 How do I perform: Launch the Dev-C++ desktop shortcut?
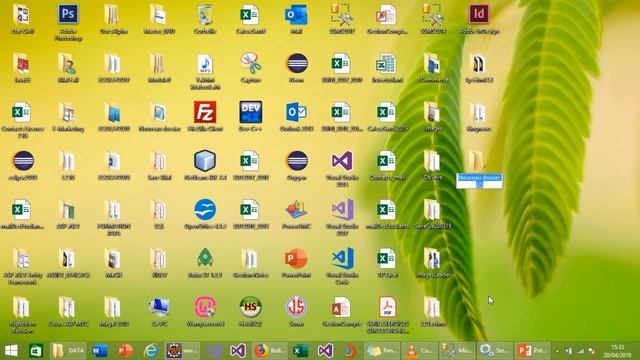[251, 112]
